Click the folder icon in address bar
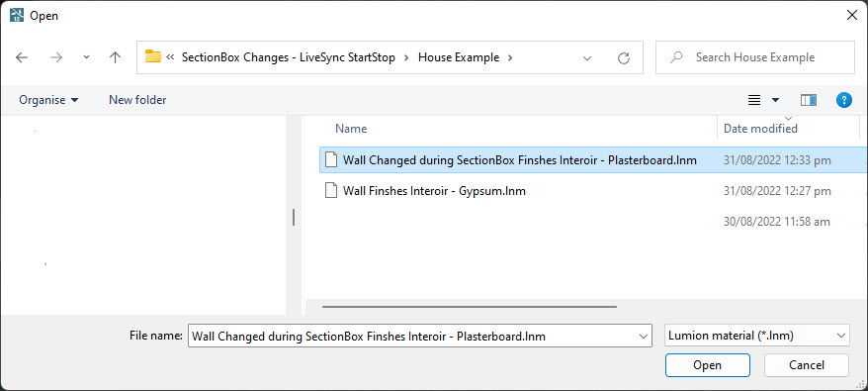Screen dimensions: 868x391 click(x=153, y=56)
